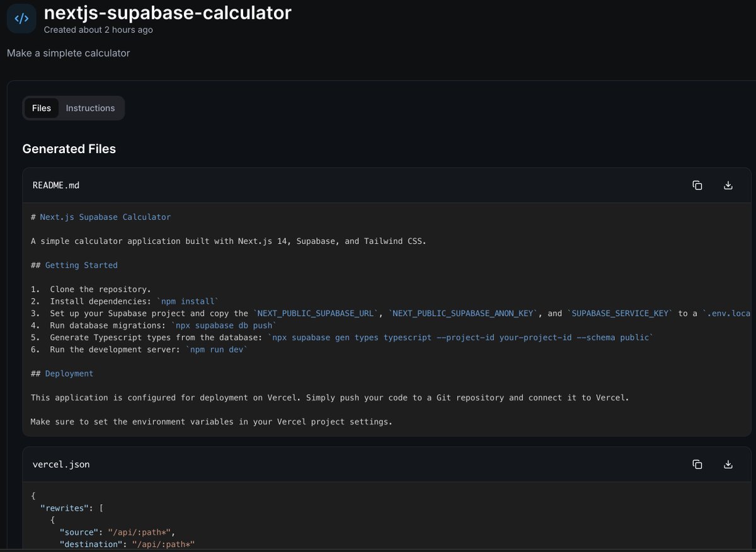
Task: Download the vercel.json file
Action: pyautogui.click(x=728, y=464)
